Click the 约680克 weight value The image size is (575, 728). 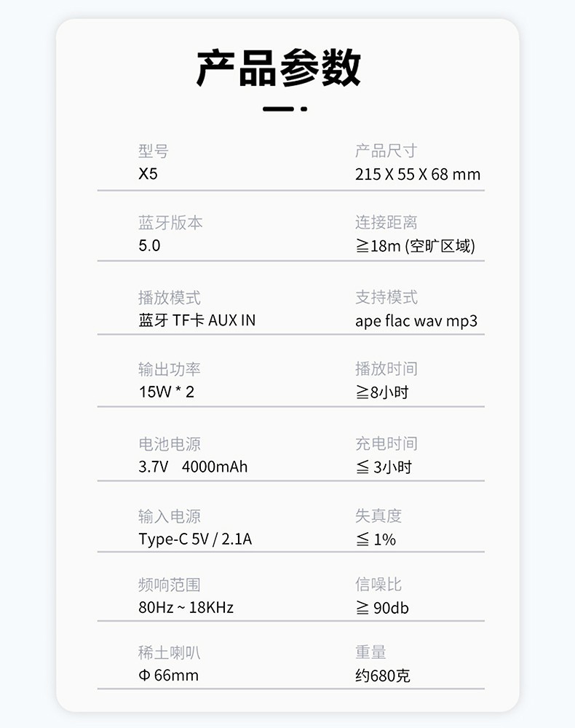tap(382, 676)
